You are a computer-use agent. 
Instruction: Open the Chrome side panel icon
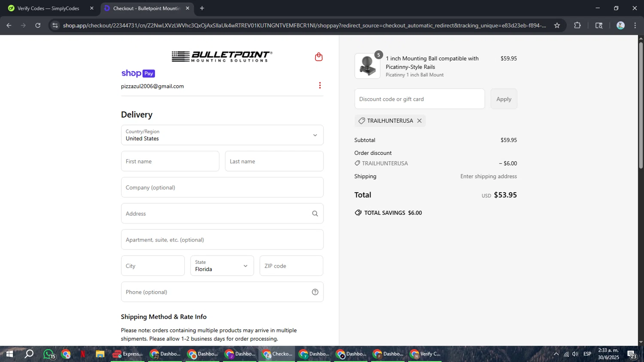(x=599, y=25)
